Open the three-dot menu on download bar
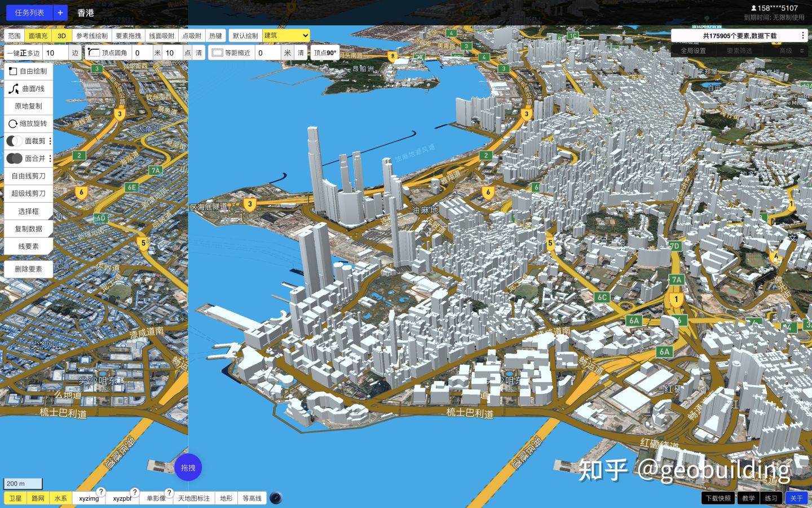 (x=803, y=36)
